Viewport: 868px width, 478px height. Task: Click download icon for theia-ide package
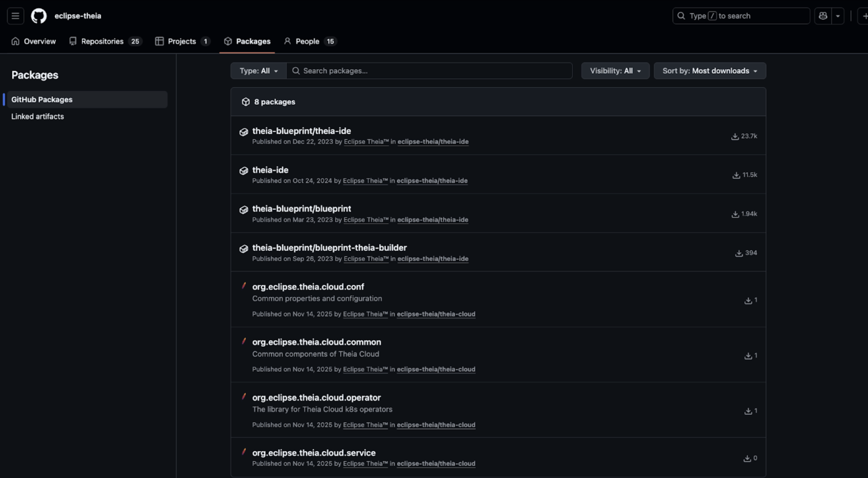click(736, 175)
